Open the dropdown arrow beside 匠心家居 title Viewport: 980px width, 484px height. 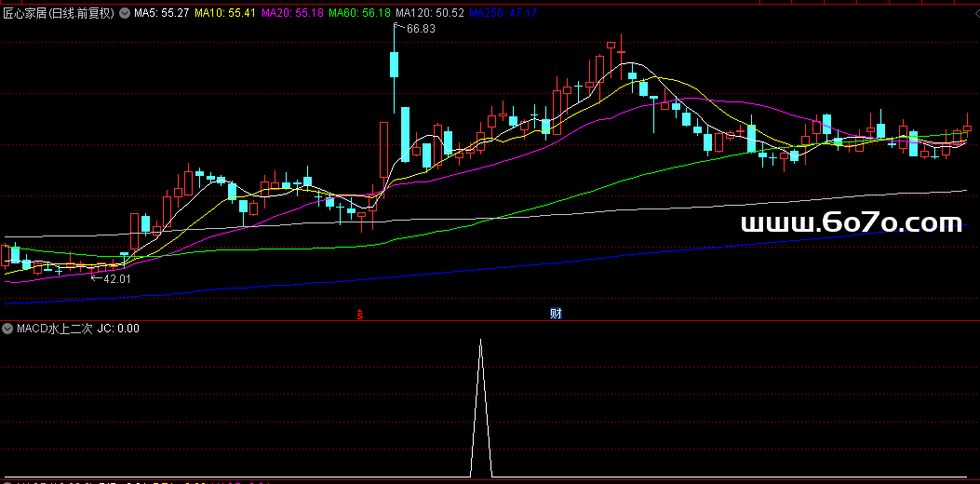point(125,14)
